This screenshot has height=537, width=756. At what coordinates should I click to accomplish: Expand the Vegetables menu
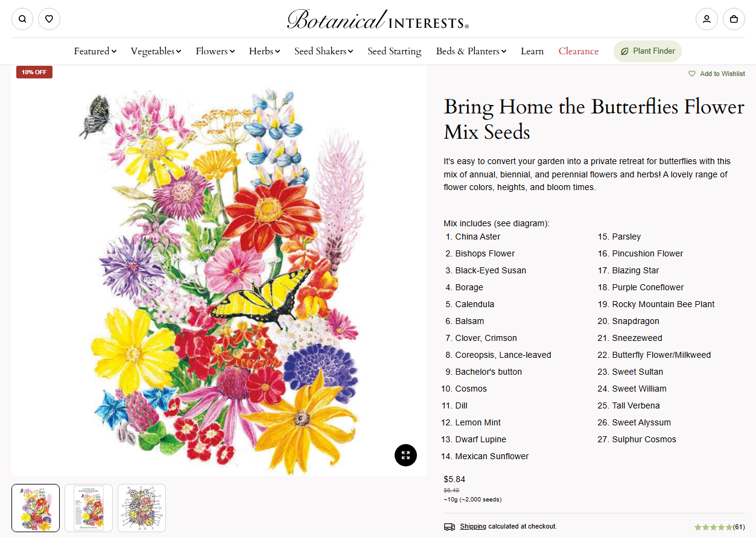click(156, 51)
